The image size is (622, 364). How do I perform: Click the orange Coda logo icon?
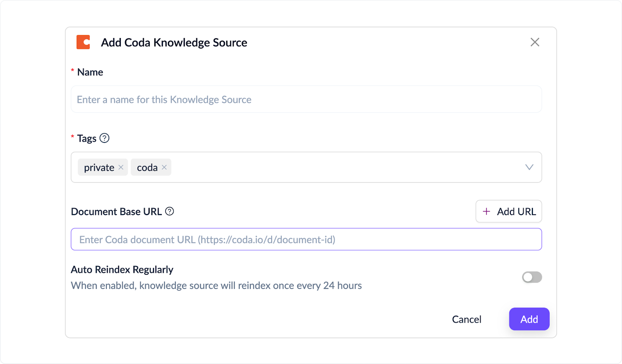click(x=83, y=42)
